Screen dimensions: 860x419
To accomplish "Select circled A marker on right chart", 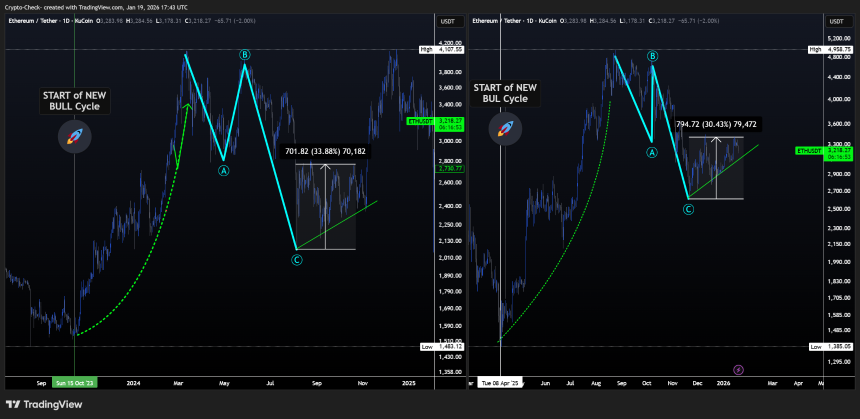I will coord(652,153).
